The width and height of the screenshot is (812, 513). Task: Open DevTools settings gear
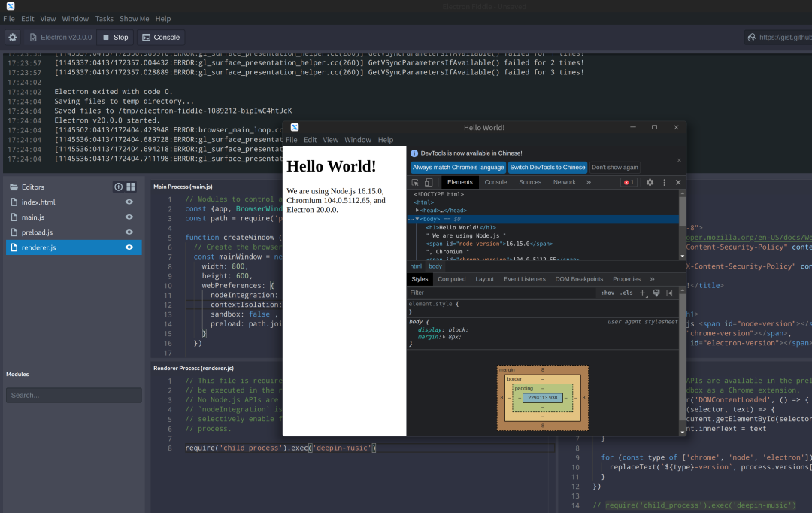pyautogui.click(x=650, y=182)
